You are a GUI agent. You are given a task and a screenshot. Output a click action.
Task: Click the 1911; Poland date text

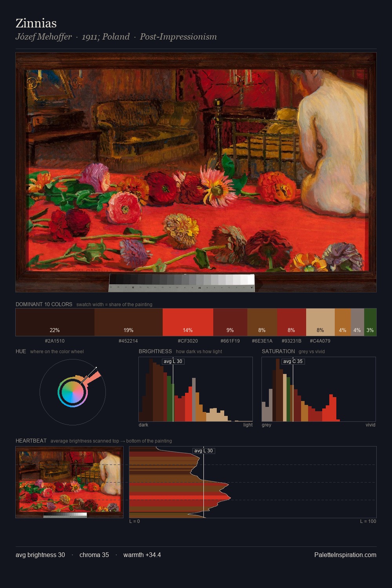(x=106, y=37)
